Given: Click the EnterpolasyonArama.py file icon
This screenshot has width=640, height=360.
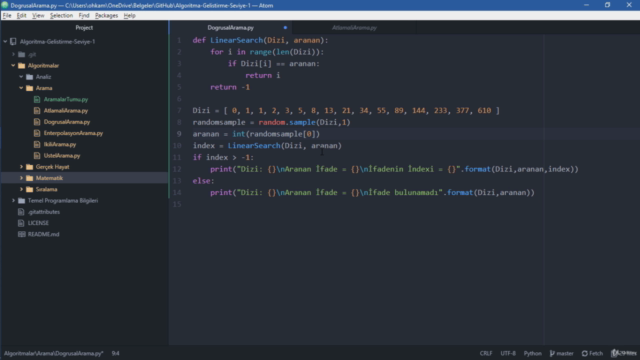Looking at the screenshot, I should tap(37, 133).
